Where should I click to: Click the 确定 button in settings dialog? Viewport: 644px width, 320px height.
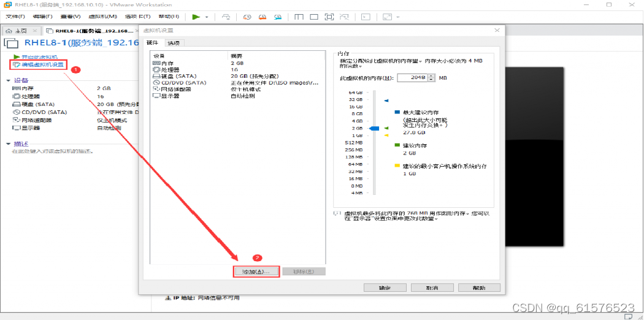point(385,288)
